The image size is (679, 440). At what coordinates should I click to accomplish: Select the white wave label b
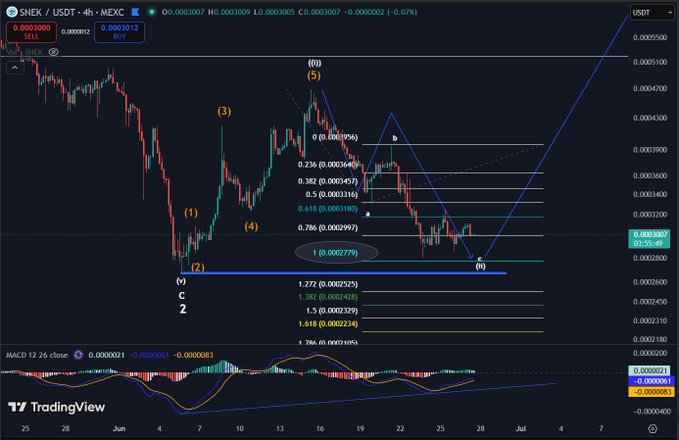394,138
